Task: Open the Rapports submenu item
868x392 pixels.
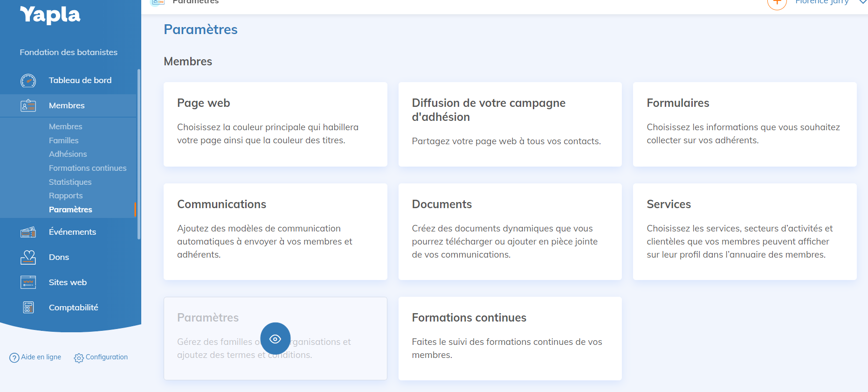Action: coord(66,196)
